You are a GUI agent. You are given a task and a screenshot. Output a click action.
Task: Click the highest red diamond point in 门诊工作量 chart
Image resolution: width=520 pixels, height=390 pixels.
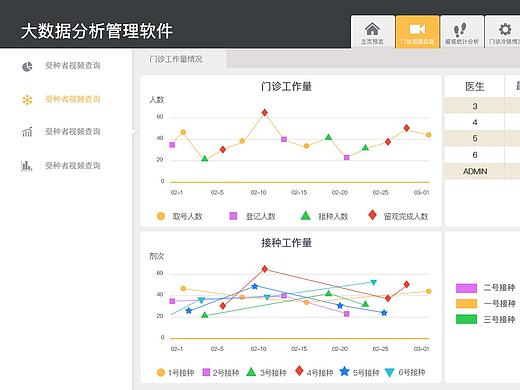click(265, 113)
